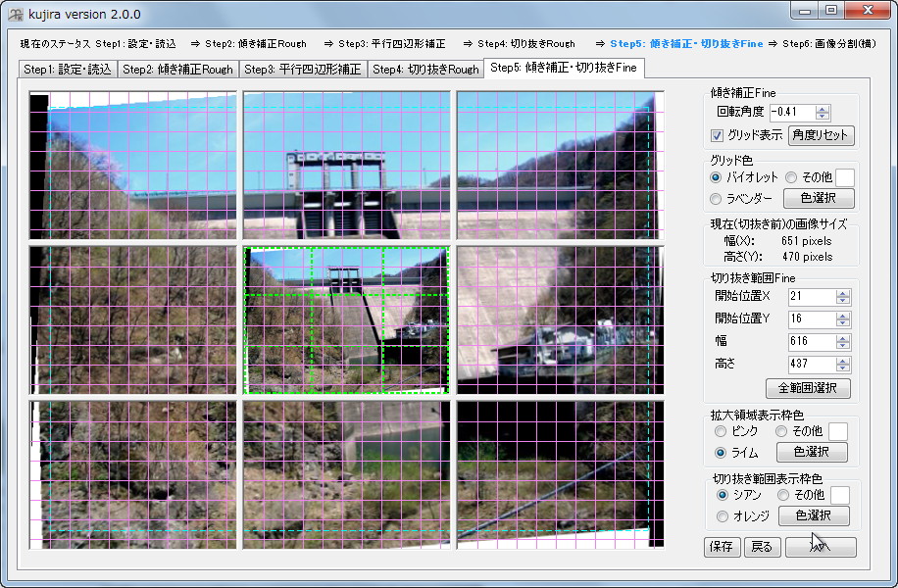898x588 pixels.
Task: Toggle the グリッド表示 checkbox
Action: 717,135
